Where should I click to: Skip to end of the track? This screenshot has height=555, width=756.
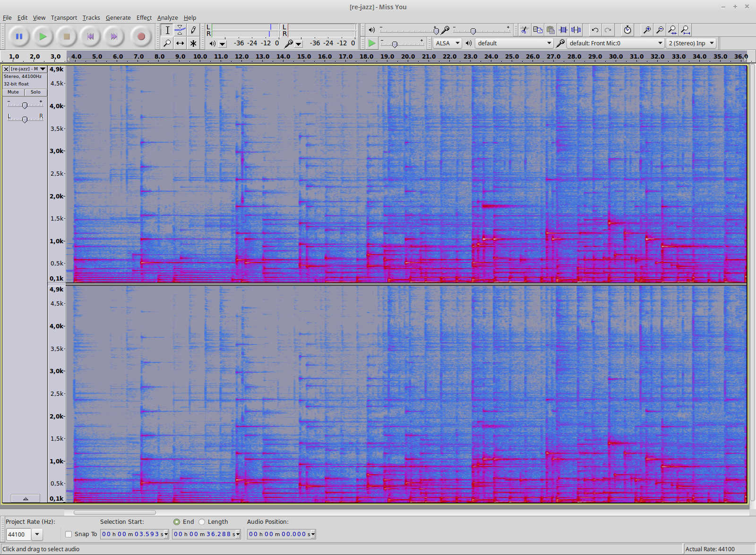point(114,36)
